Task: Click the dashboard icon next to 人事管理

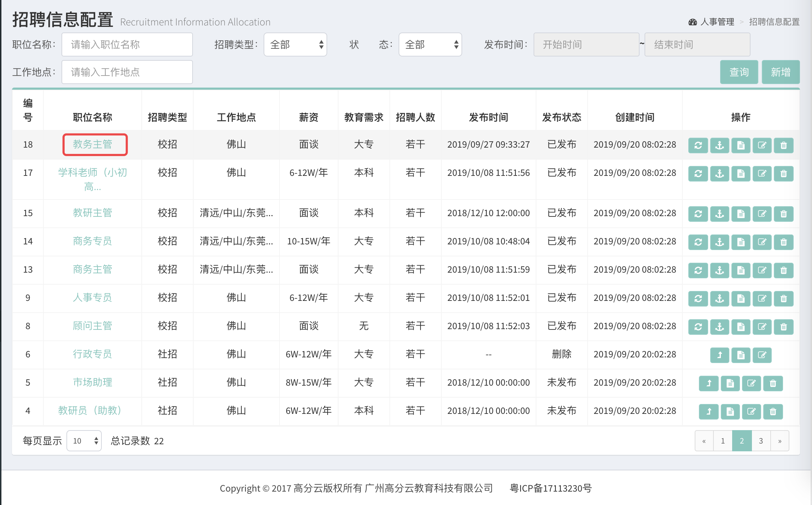Action: 693,22
